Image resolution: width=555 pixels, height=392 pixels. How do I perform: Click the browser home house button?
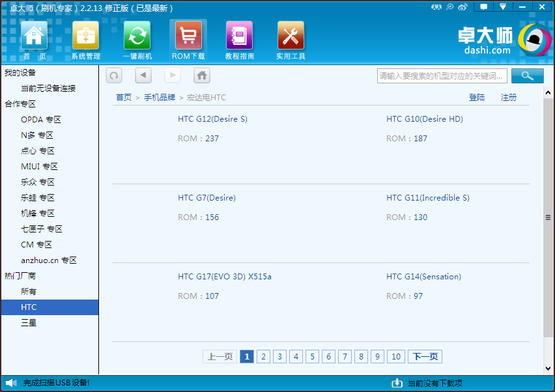click(202, 76)
